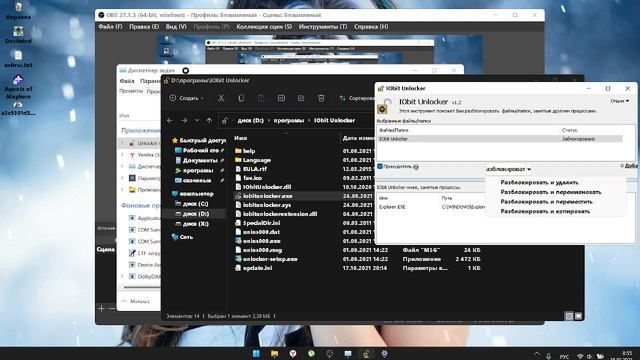This screenshot has height=360, width=640.
Task: Switch to the large icons view in Explorer
Action: tap(578, 316)
